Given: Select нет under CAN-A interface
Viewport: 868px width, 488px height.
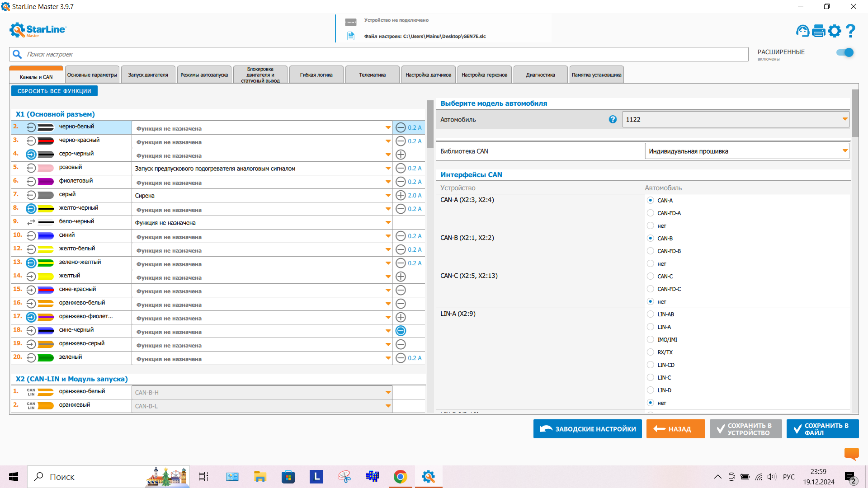Looking at the screenshot, I should click(651, 225).
